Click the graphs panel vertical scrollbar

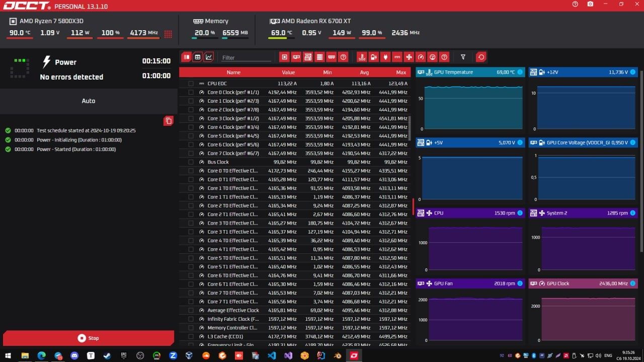pyautogui.click(x=640, y=161)
